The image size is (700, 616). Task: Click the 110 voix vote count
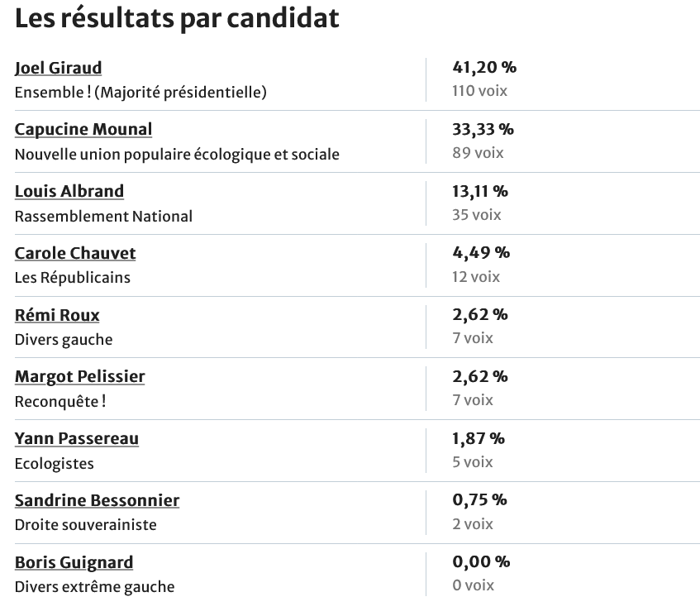pyautogui.click(x=479, y=91)
